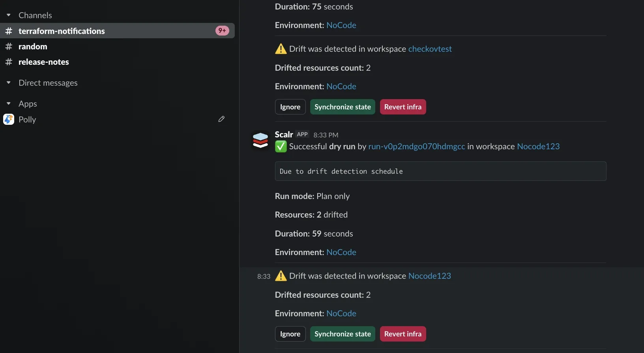Open the checkovtest workspace link
Image resolution: width=644 pixels, height=353 pixels.
[x=430, y=49]
